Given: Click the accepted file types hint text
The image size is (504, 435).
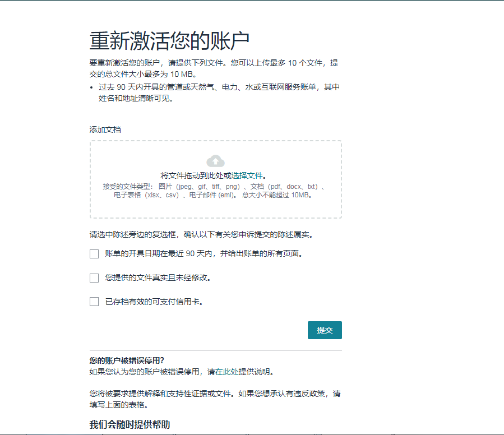Looking at the screenshot, I should point(214,191).
